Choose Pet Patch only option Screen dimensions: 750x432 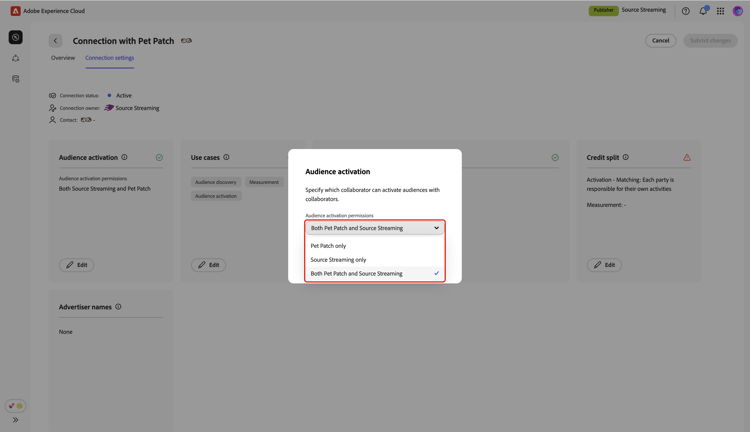[375, 246]
